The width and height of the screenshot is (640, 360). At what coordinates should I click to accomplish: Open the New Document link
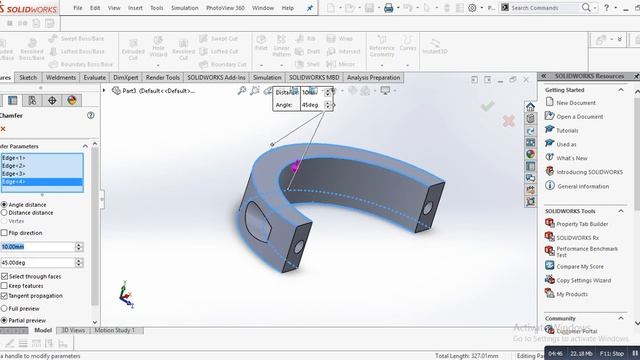coord(576,103)
